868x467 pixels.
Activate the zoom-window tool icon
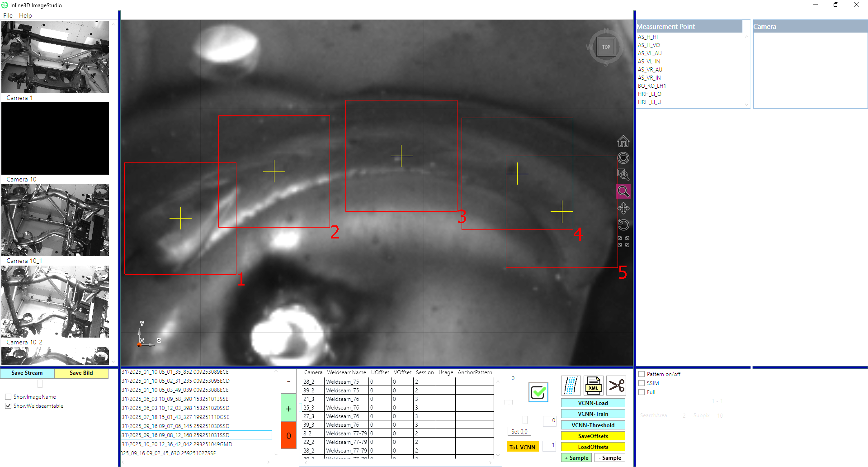click(x=623, y=175)
